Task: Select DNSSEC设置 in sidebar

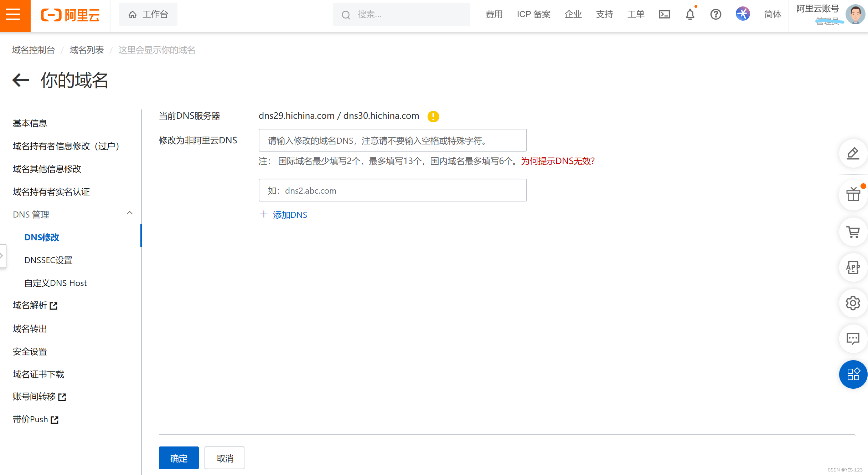Action: (48, 260)
